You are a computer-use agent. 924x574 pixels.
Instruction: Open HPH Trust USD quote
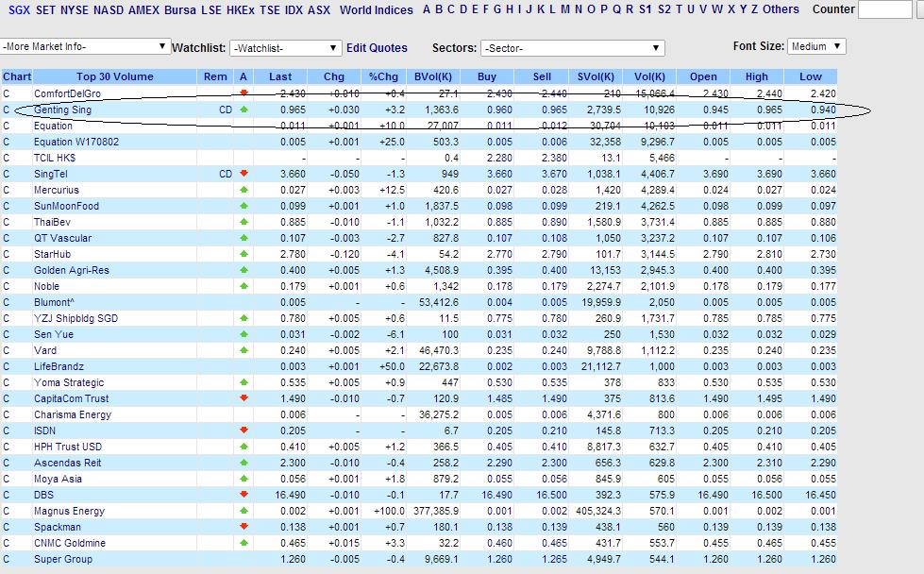68,447
